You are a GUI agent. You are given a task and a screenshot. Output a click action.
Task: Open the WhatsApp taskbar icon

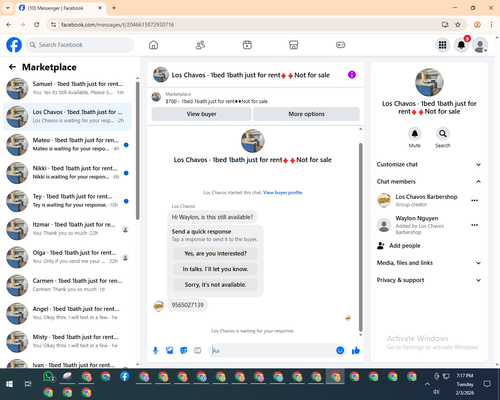pyautogui.click(x=48, y=377)
